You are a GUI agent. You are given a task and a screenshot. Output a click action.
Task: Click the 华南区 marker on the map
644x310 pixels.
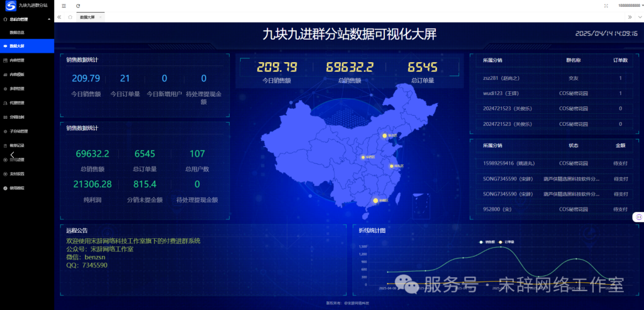375,201
